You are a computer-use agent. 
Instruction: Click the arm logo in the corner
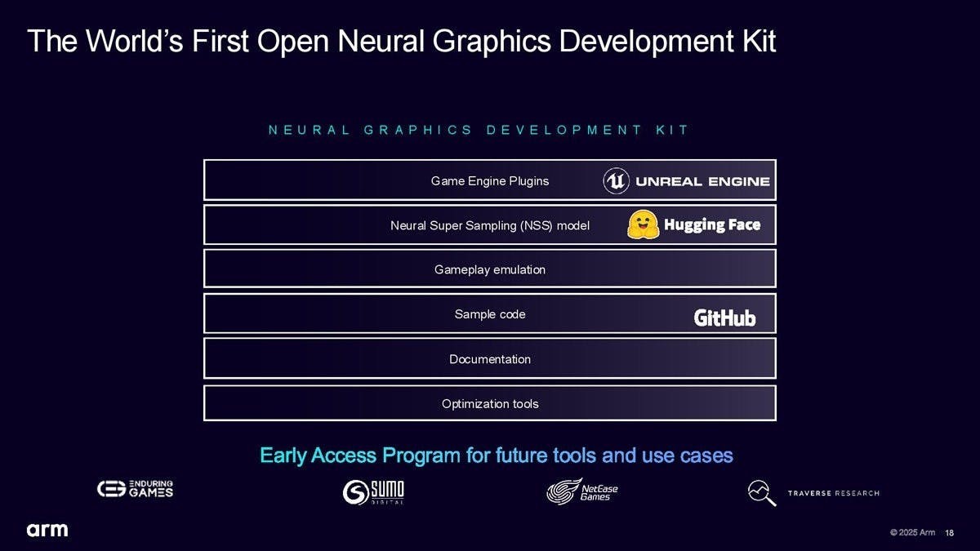pos(47,530)
